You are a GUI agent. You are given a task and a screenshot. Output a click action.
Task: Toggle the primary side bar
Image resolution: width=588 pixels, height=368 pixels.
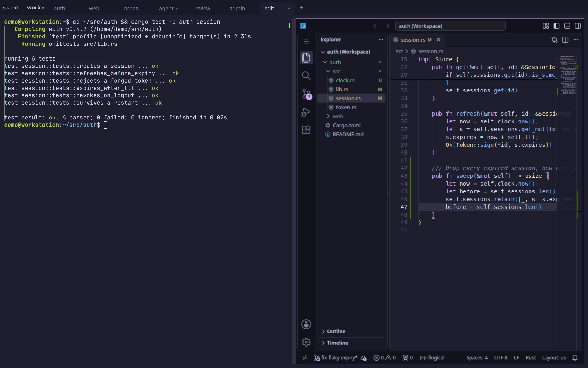tap(556, 26)
